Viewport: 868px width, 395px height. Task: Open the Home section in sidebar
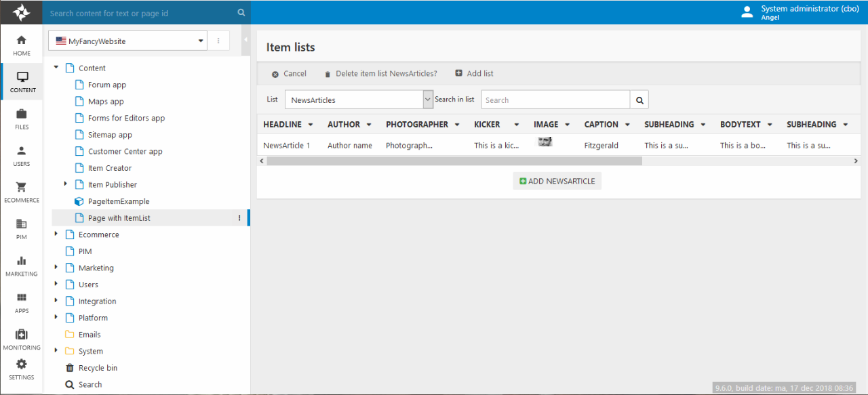pos(22,45)
